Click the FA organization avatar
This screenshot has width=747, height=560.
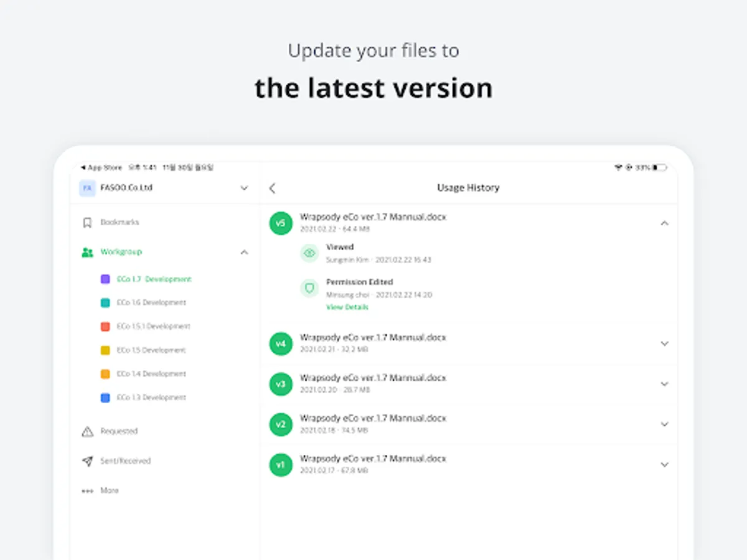[87, 188]
